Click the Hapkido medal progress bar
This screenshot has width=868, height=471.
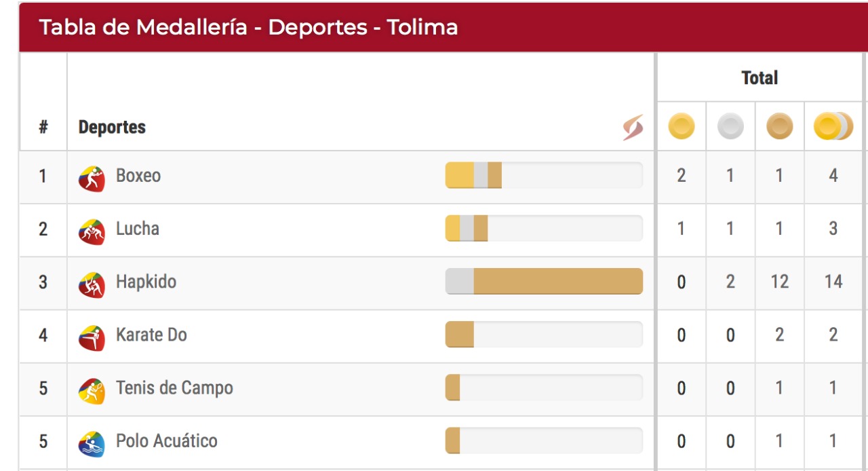544,282
